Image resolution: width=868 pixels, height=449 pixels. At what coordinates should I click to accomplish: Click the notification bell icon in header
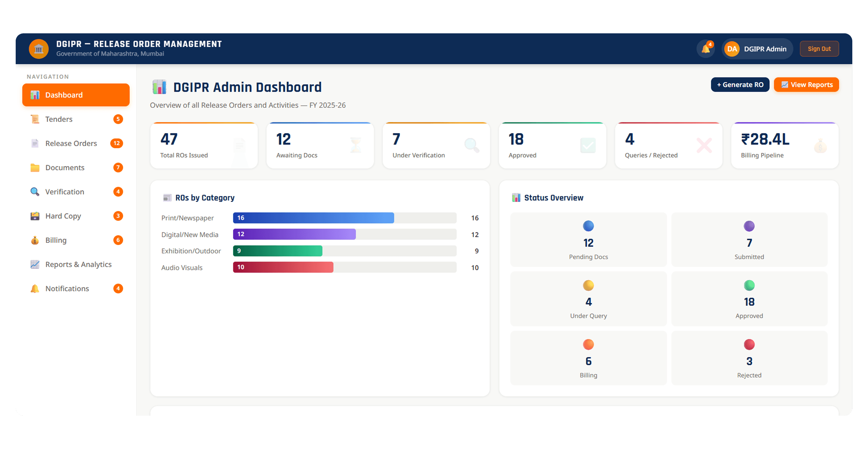coord(705,49)
